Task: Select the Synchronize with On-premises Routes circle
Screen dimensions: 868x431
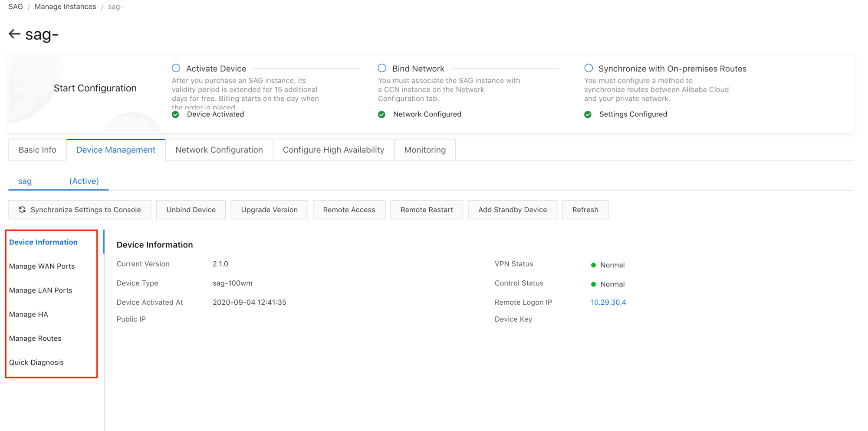Action: click(589, 68)
